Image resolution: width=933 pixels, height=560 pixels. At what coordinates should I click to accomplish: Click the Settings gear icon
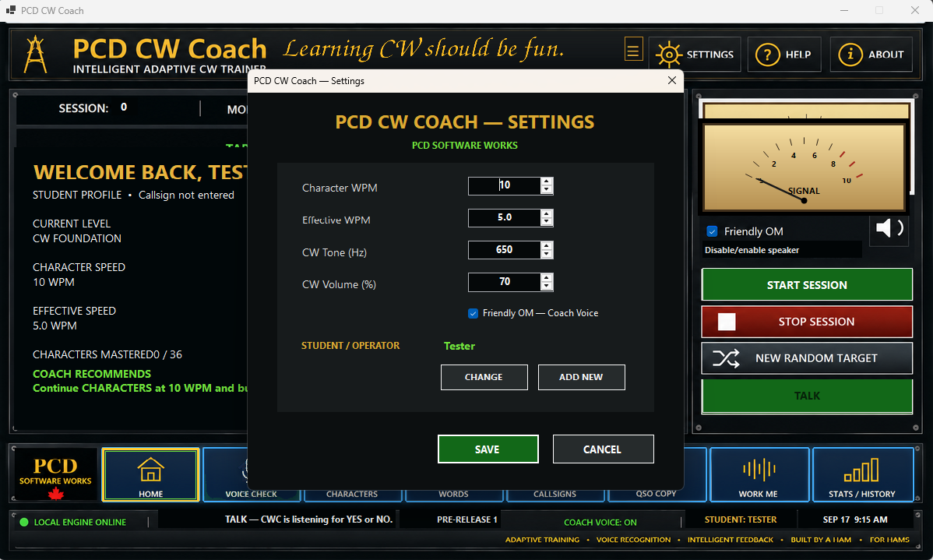(x=669, y=55)
